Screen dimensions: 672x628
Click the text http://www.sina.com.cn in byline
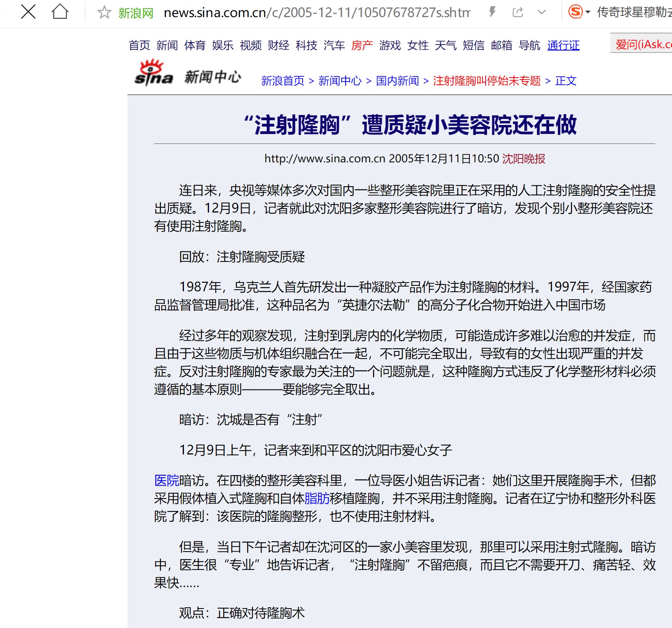pos(325,159)
